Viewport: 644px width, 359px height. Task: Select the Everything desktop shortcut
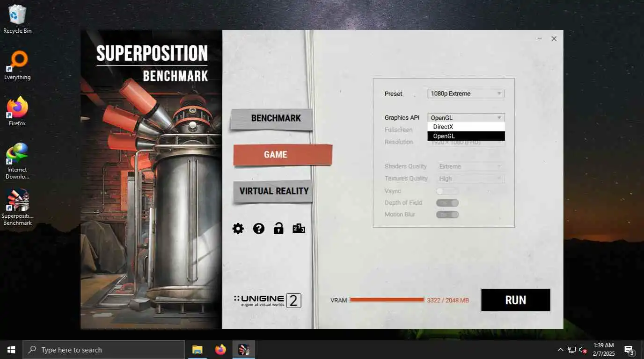[x=17, y=66]
